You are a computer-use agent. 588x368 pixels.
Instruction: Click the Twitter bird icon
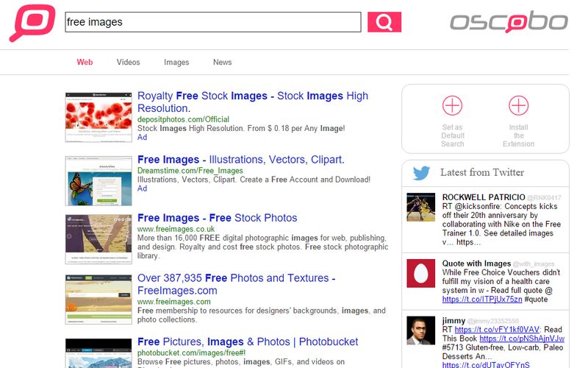tap(421, 173)
